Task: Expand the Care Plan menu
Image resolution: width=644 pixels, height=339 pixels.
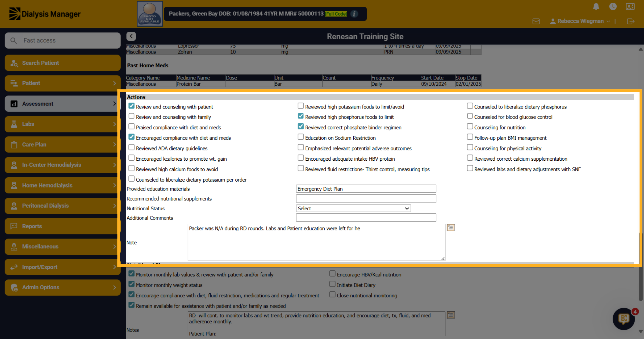Action: coord(63,145)
